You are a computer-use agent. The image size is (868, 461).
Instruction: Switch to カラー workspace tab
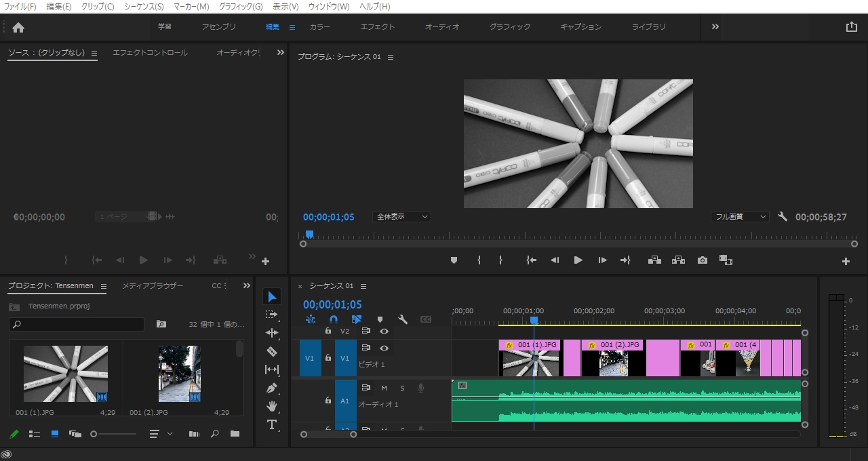click(320, 27)
